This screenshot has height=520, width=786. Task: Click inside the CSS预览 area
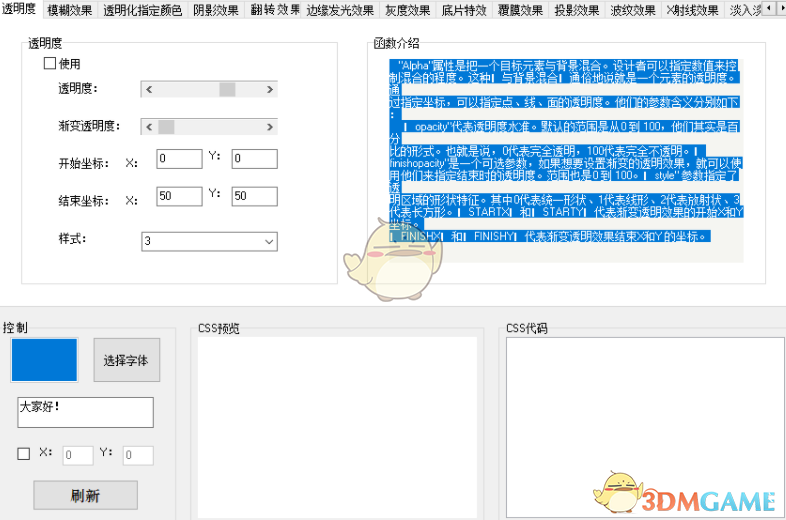point(337,427)
